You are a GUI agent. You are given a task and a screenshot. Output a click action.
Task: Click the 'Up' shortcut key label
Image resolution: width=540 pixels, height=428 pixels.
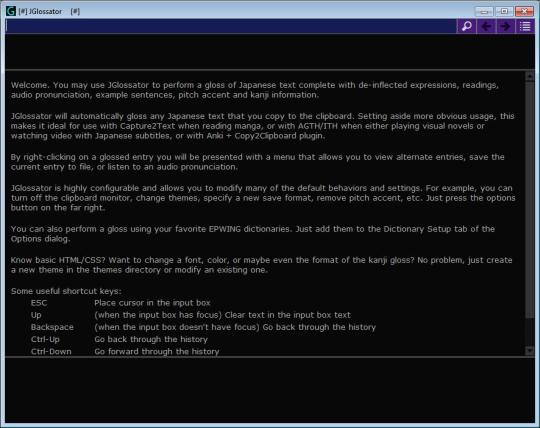pyautogui.click(x=36, y=315)
